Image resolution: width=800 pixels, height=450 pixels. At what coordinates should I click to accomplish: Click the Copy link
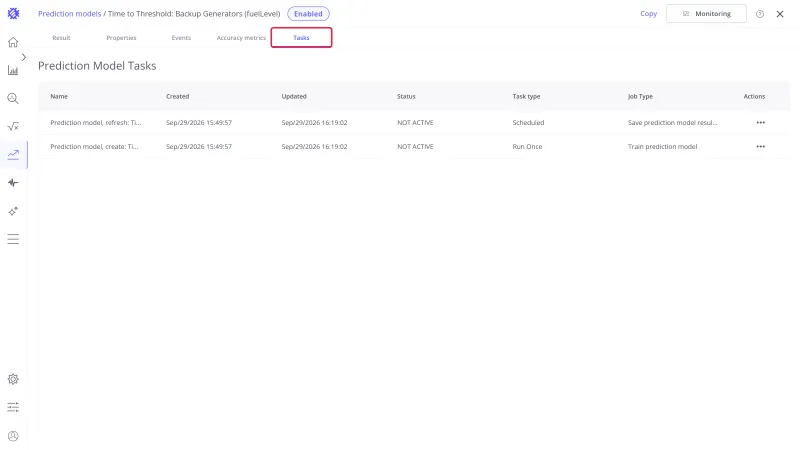click(648, 14)
